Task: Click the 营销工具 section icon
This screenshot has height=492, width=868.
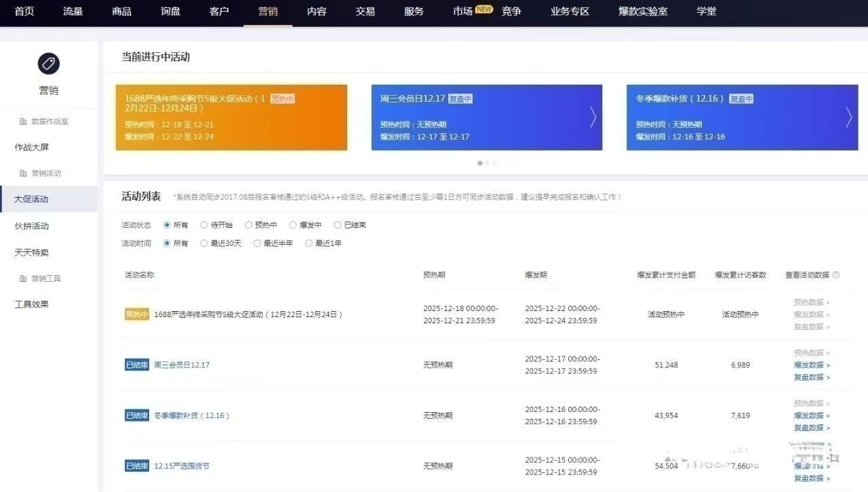Action: (x=24, y=279)
